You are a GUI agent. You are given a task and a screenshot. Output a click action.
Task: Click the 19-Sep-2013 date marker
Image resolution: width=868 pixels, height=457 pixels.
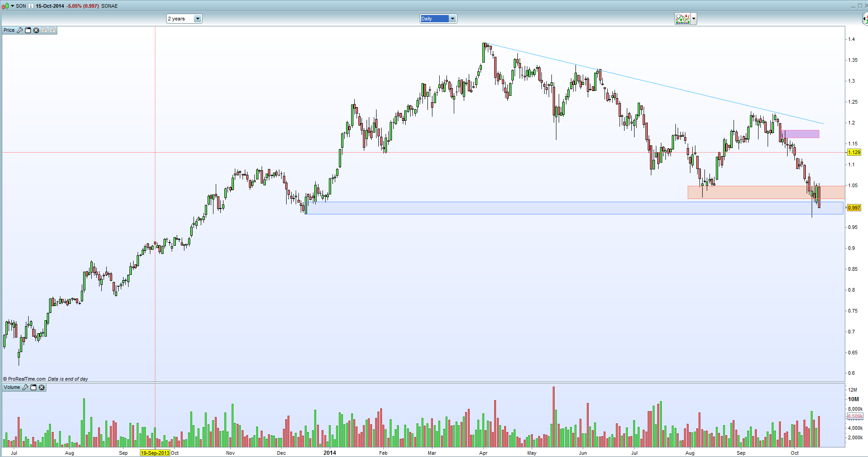[155, 453]
